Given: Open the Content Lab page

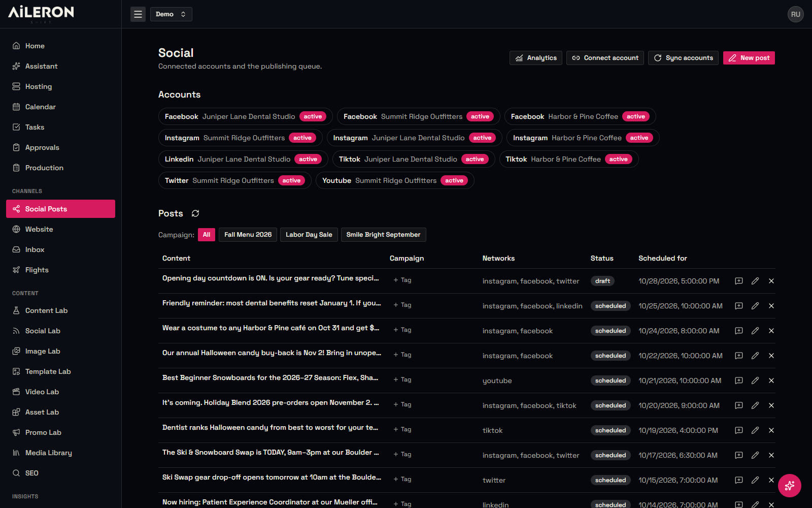Looking at the screenshot, I should [x=60, y=310].
